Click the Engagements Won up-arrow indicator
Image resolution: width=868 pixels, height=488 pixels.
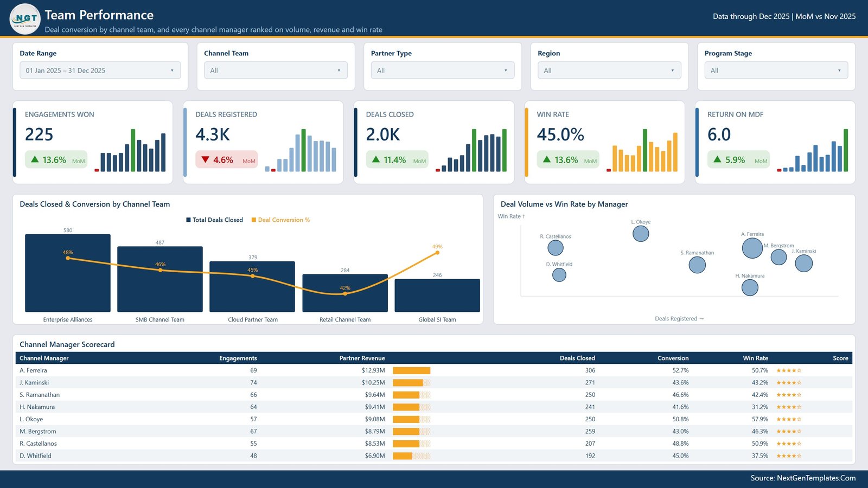click(35, 159)
